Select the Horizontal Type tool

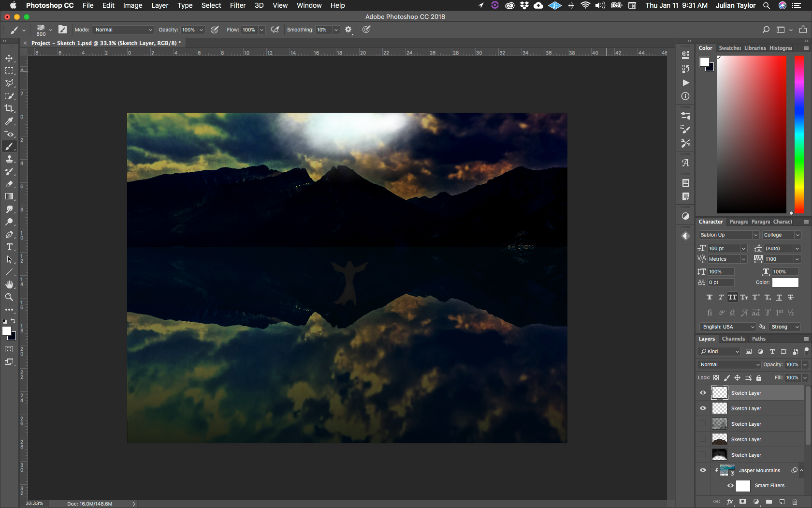coord(9,247)
